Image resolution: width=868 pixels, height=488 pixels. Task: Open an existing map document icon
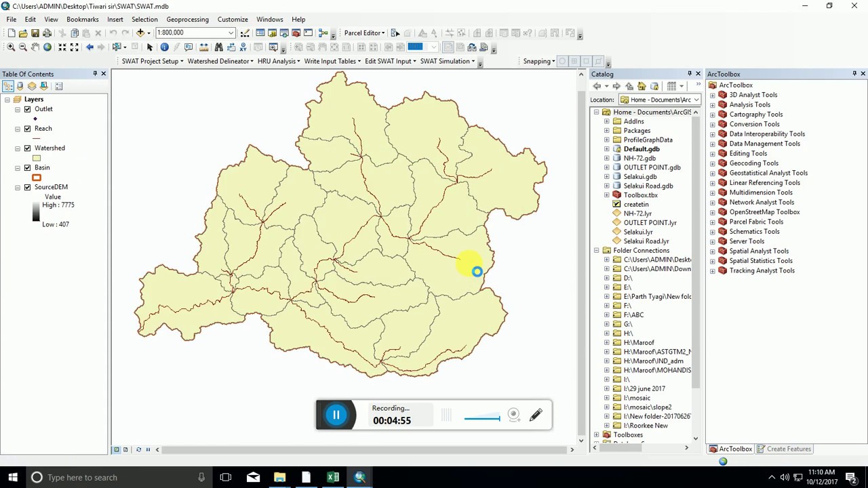point(23,33)
